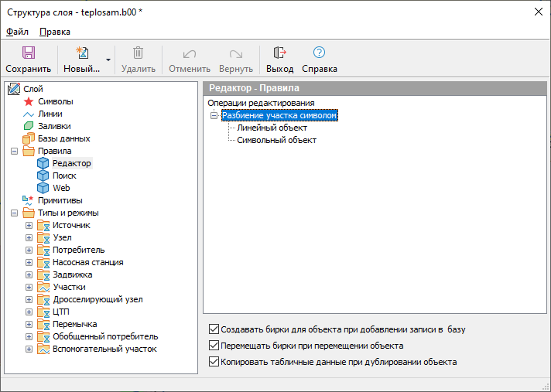The image size is (551, 392).
Task: Open the dropdown arrow next to Новый
Action: point(108,60)
